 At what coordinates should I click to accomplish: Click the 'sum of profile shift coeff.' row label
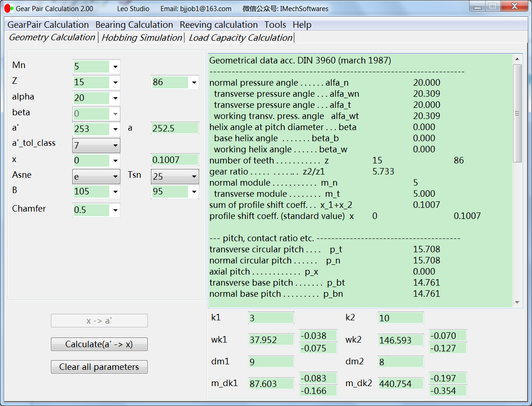coord(281,205)
